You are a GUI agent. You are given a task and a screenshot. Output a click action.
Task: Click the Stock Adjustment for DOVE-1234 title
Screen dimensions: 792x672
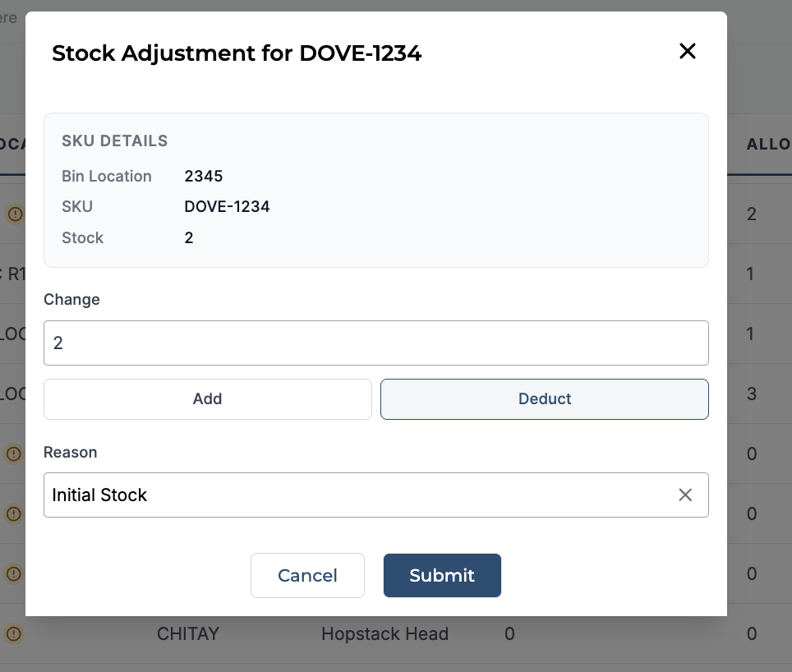coord(237,53)
